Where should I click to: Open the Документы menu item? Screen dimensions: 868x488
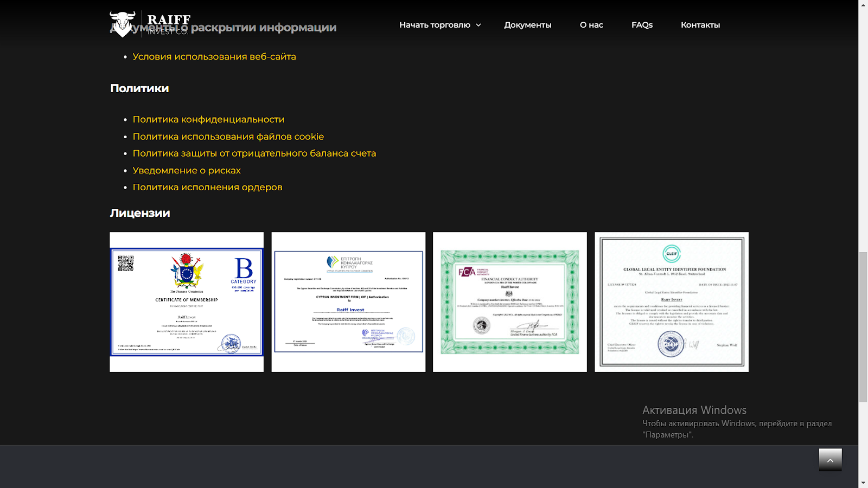[527, 25]
